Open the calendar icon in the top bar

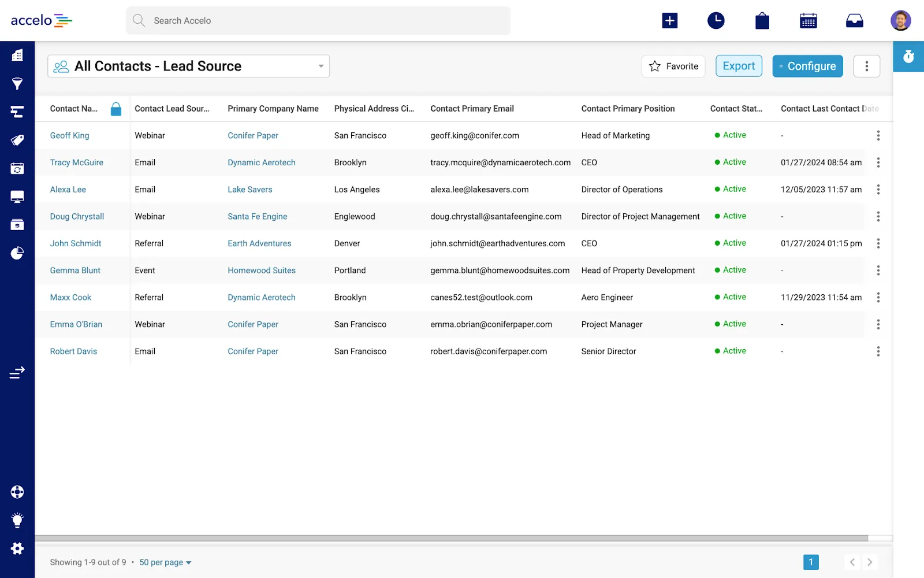click(x=808, y=20)
